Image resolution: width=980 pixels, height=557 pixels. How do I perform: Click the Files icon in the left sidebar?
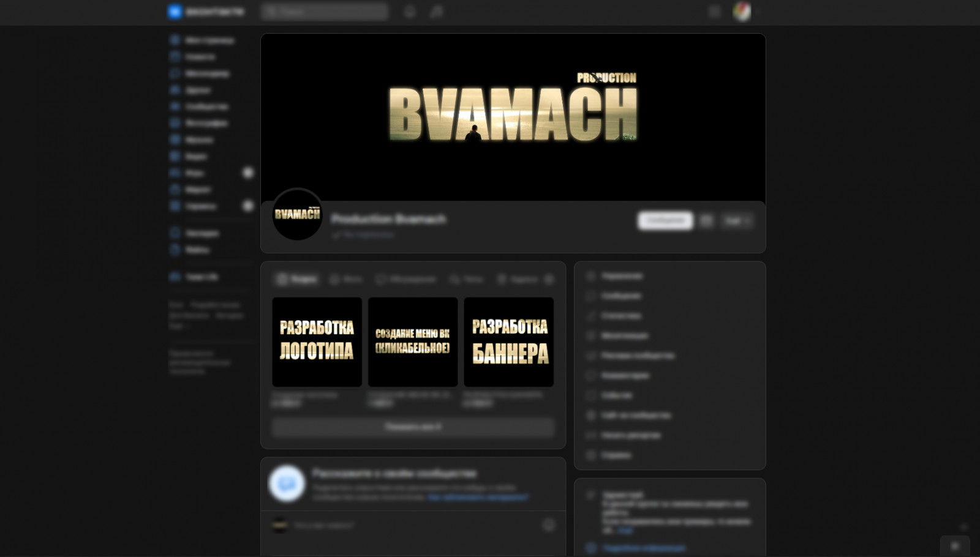(175, 249)
